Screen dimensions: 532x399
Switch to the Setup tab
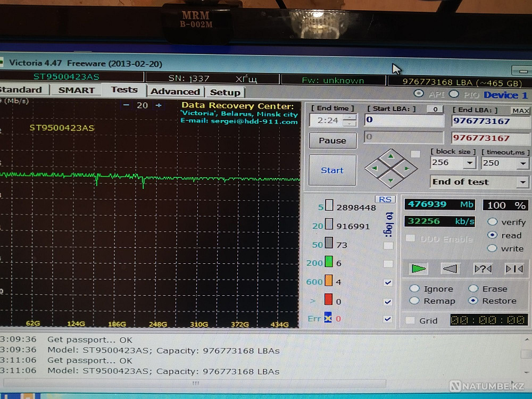pyautogui.click(x=225, y=92)
